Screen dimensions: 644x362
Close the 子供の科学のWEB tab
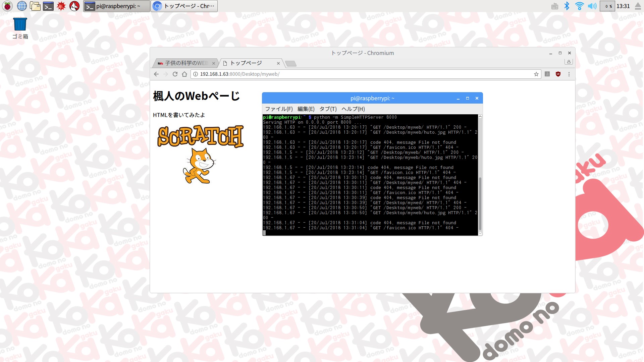click(x=213, y=63)
